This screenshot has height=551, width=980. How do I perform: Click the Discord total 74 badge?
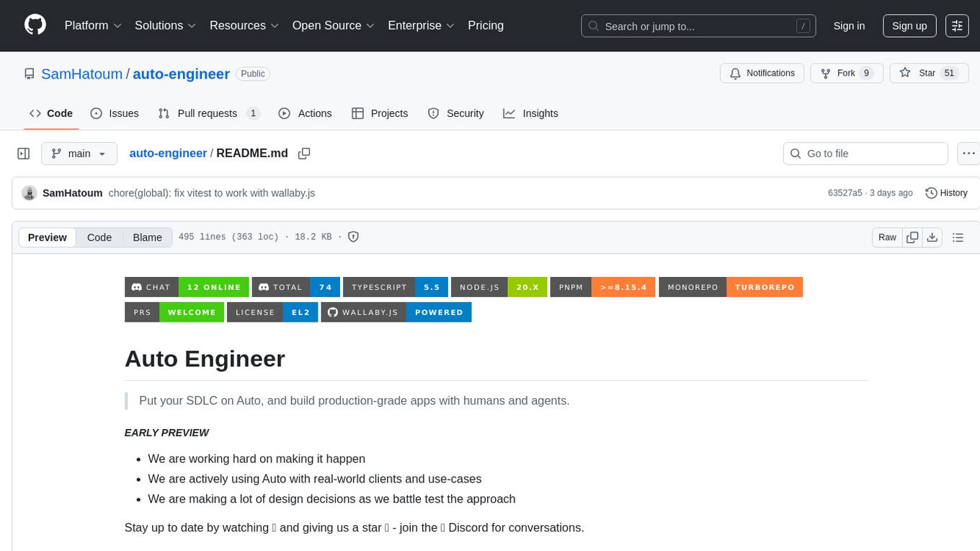click(x=296, y=287)
